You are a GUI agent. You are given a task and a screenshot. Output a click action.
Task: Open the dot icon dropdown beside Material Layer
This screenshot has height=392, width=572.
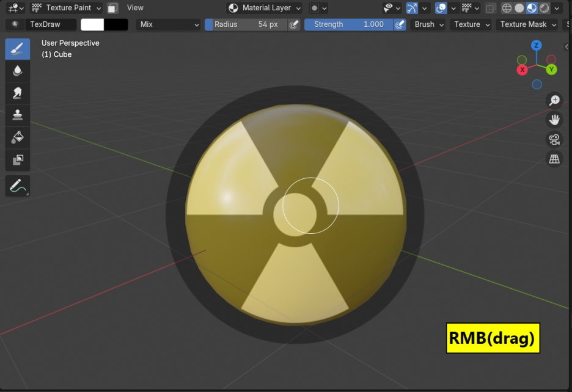318,8
